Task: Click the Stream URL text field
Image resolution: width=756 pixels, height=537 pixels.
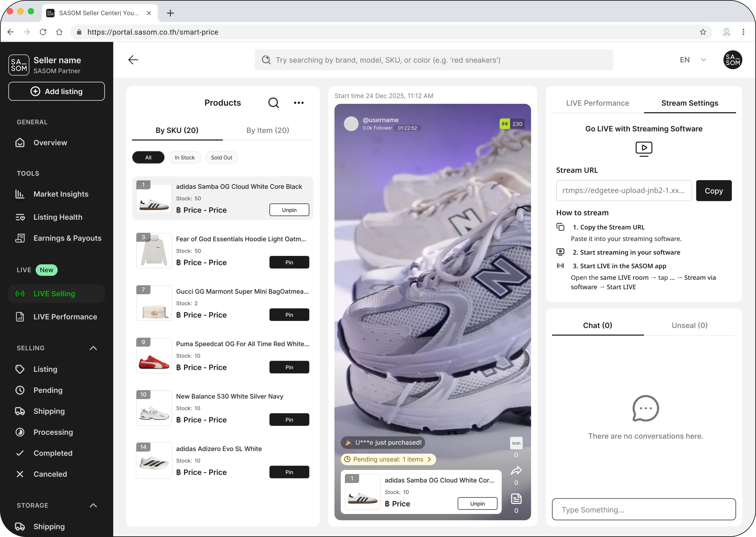Action: click(x=624, y=191)
